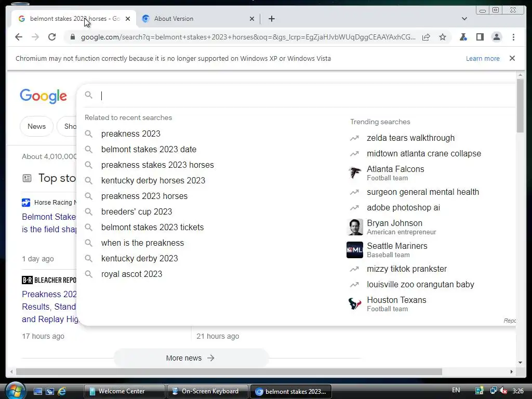This screenshot has width=532, height=399.
Task: Click the forward navigation arrow
Action: (x=35, y=37)
